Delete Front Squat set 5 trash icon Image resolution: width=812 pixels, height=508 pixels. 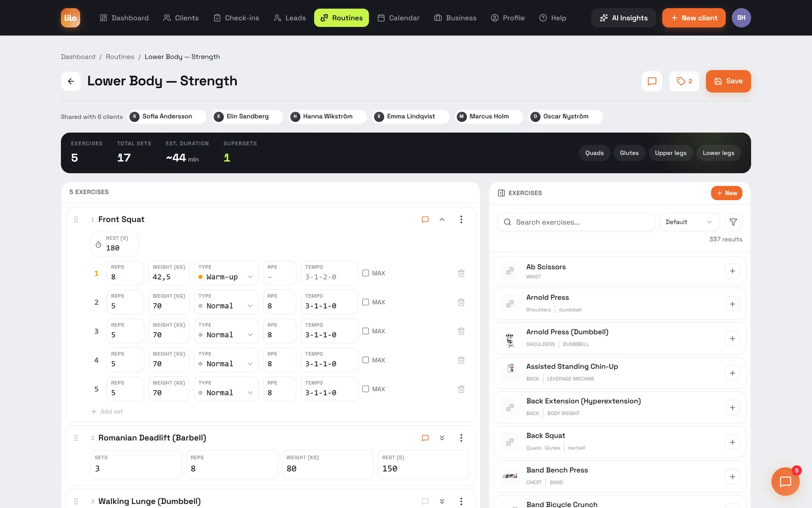461,389
